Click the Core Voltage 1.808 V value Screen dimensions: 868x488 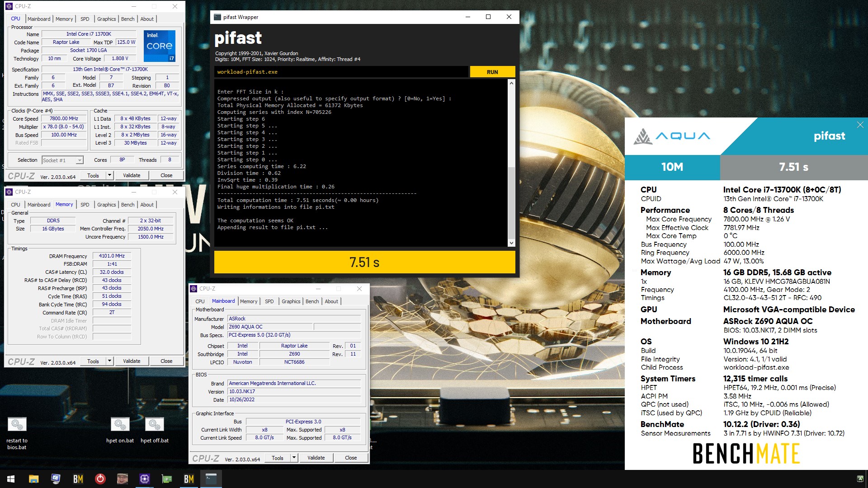pos(120,58)
